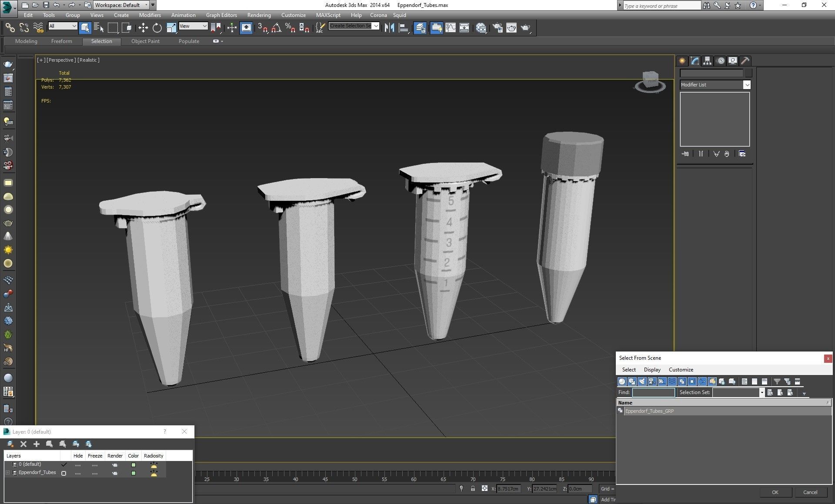Toggle the 3D Snaps tool

pyautogui.click(x=262, y=28)
